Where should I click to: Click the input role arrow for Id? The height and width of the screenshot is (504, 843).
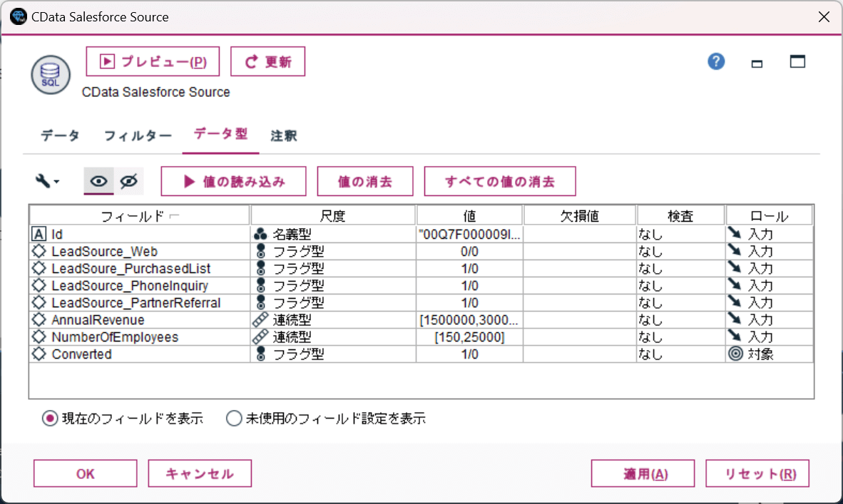[735, 233]
